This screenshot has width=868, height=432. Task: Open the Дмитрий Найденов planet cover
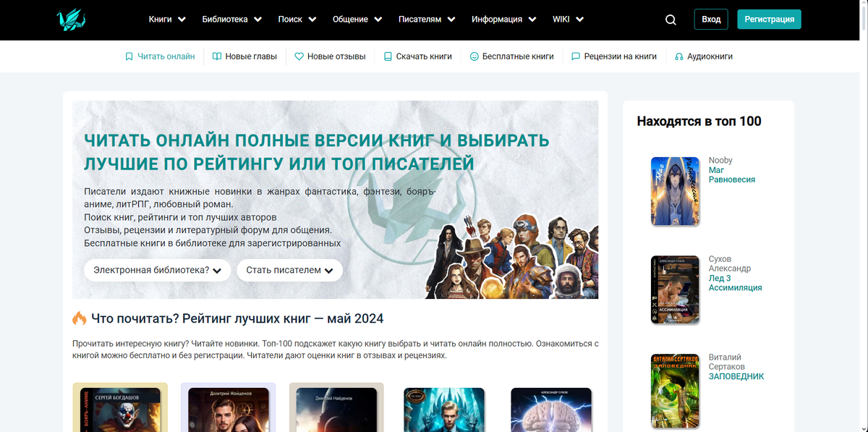pyautogui.click(x=336, y=410)
